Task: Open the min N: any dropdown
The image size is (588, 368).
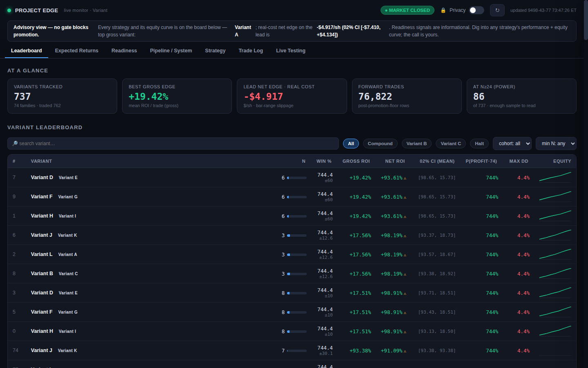Action: coord(556,144)
